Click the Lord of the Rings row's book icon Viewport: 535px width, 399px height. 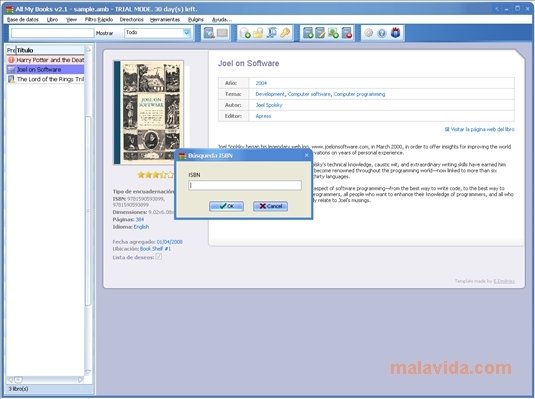click(x=11, y=79)
